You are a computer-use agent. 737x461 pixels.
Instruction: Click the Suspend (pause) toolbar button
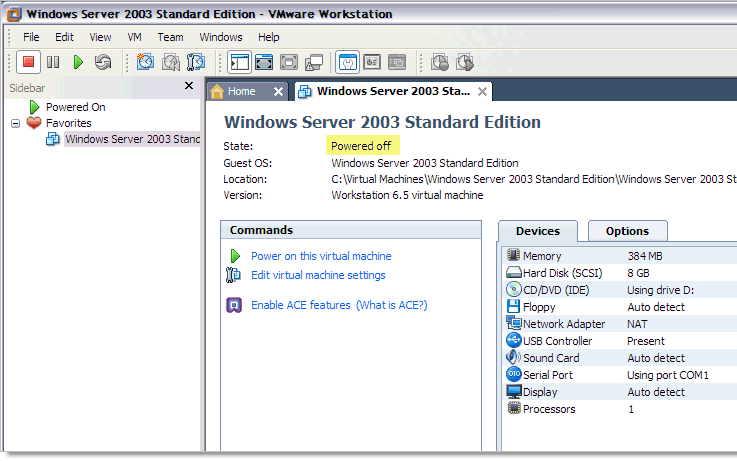53,62
